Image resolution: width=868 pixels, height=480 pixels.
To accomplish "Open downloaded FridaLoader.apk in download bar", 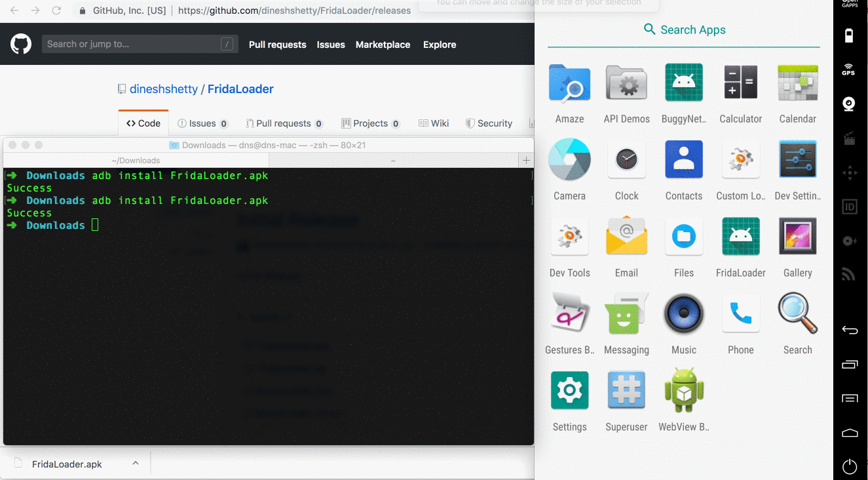I will pyautogui.click(x=67, y=464).
